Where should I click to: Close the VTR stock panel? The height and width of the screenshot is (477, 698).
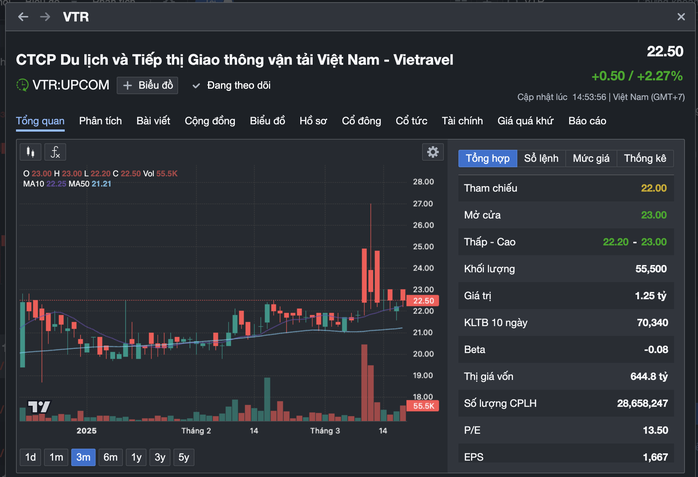pos(681,17)
